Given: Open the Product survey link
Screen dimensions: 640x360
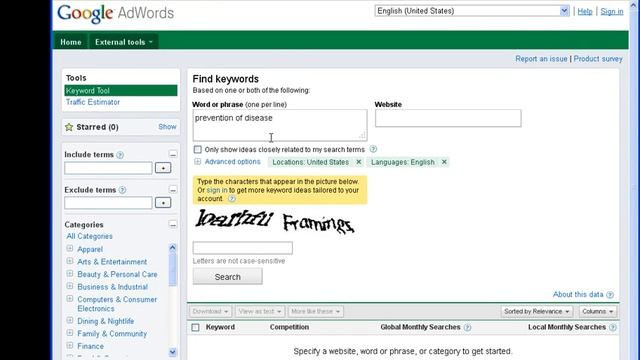Looking at the screenshot, I should click(598, 59).
